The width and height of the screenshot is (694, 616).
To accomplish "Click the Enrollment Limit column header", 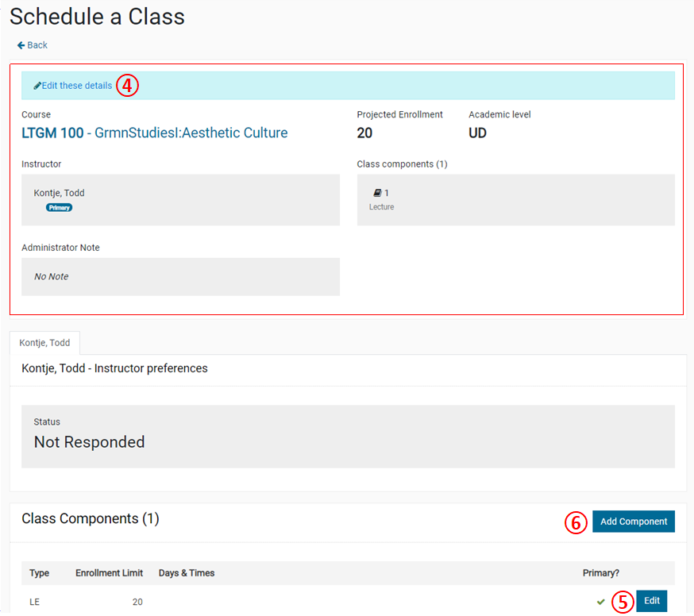I will click(x=109, y=572).
